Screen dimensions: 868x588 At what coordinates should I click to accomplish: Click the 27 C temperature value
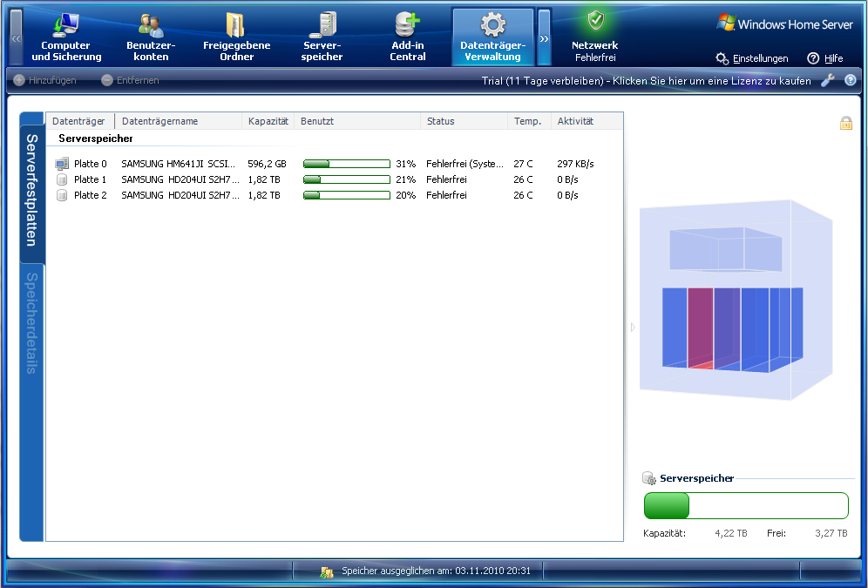tap(523, 164)
